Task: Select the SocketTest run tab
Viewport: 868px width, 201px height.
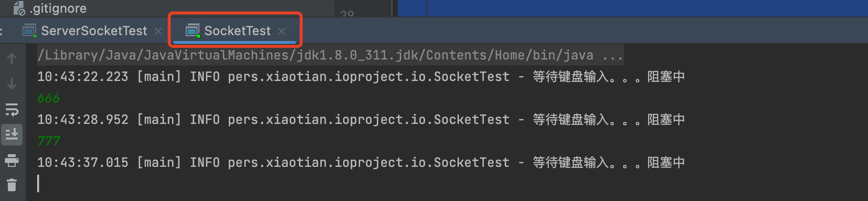Action: (x=237, y=31)
